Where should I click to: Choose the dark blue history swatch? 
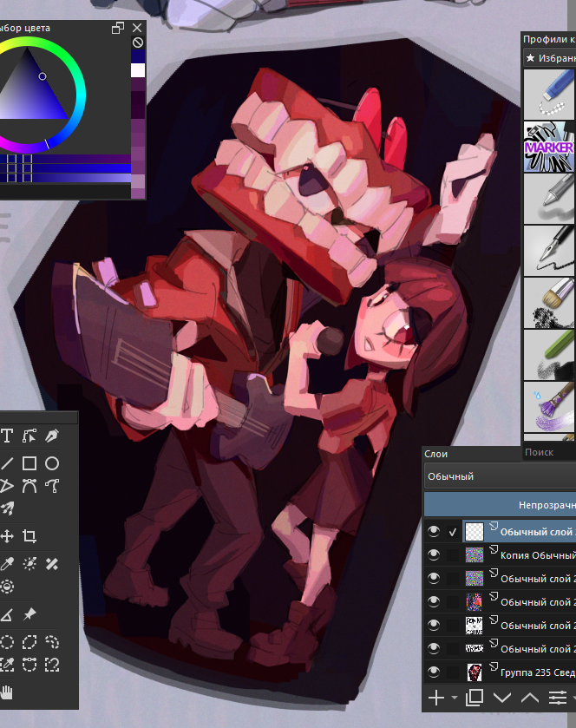point(138,56)
